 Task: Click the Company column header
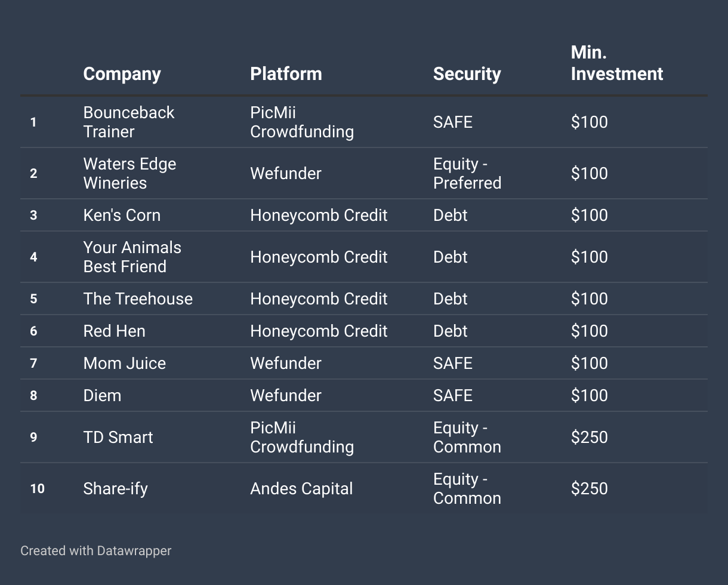122,74
